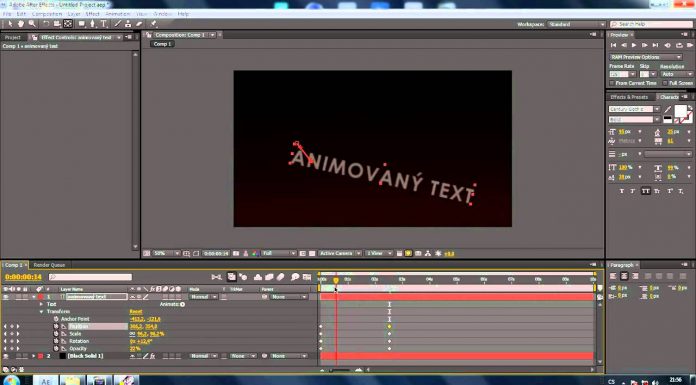
Task: Select the Selection arrow tool
Action: pyautogui.click(x=10, y=24)
